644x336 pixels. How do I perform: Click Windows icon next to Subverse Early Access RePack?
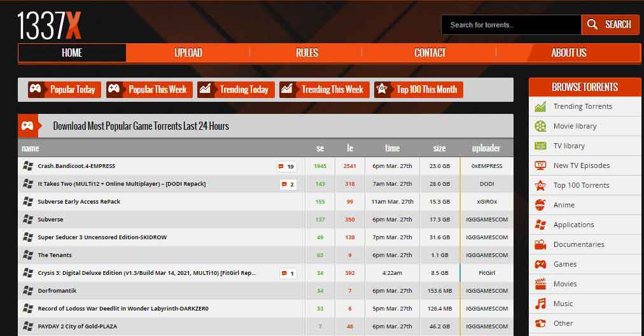tap(28, 202)
